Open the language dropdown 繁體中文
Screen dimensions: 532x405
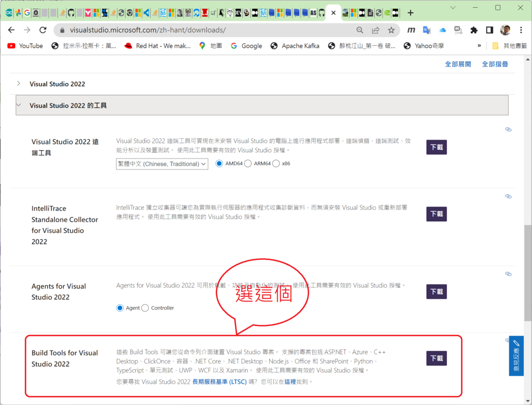coord(162,164)
